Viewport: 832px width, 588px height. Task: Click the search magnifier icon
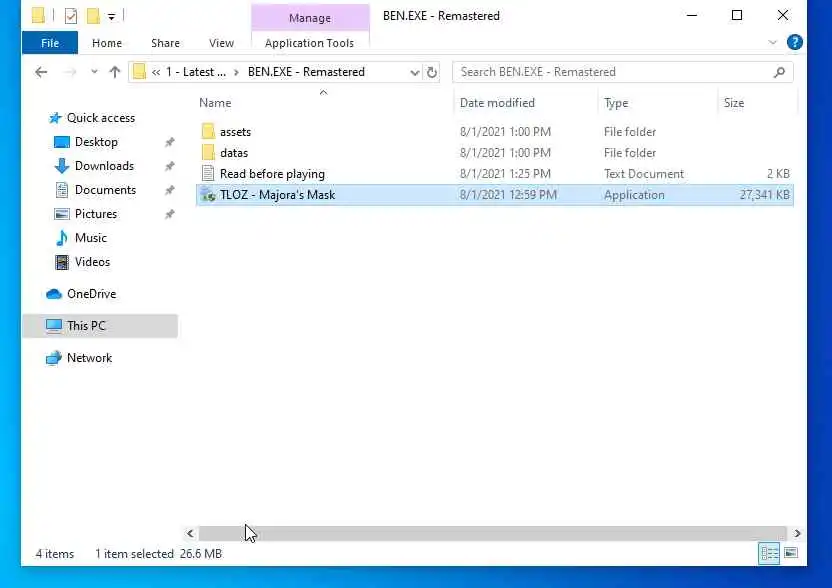coord(779,72)
